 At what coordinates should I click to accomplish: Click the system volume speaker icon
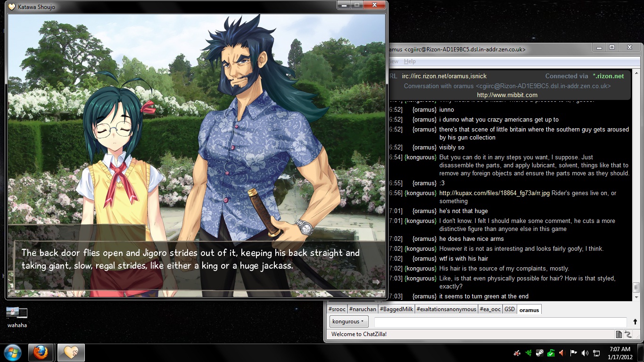pos(585,353)
